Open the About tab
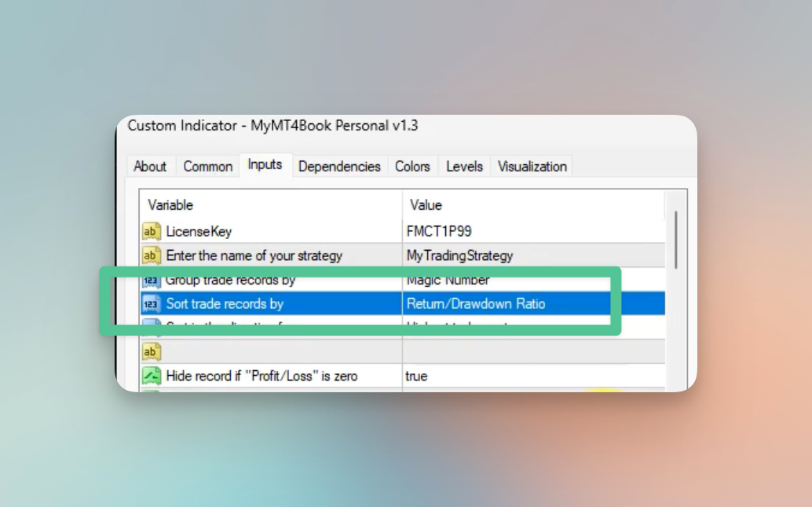Screen dimensions: 812x507 150,167
